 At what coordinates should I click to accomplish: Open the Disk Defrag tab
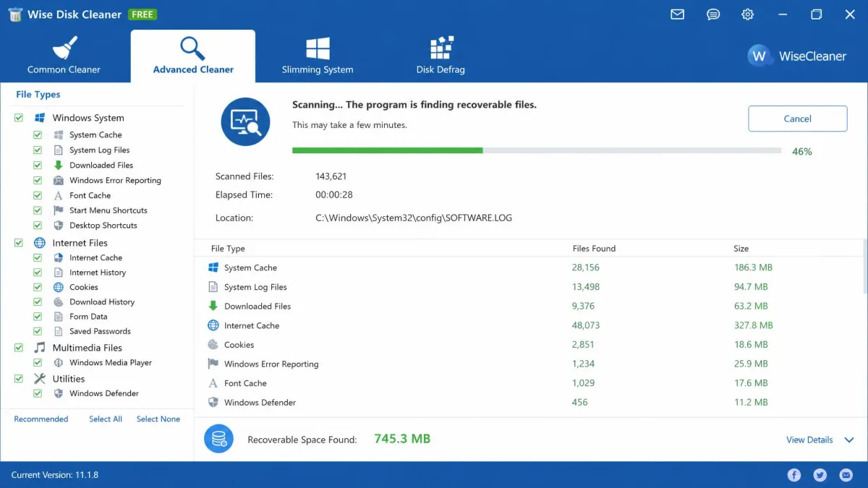tap(441, 56)
